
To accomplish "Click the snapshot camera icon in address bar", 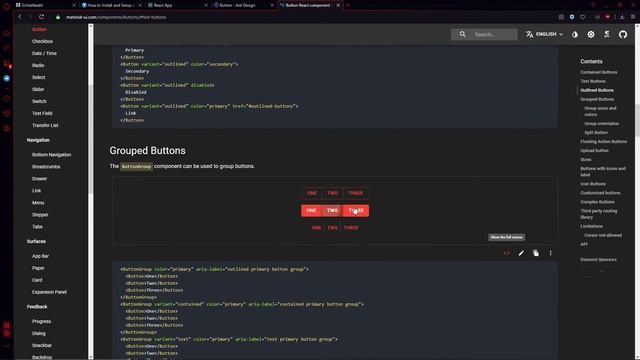I will [x=561, y=17].
